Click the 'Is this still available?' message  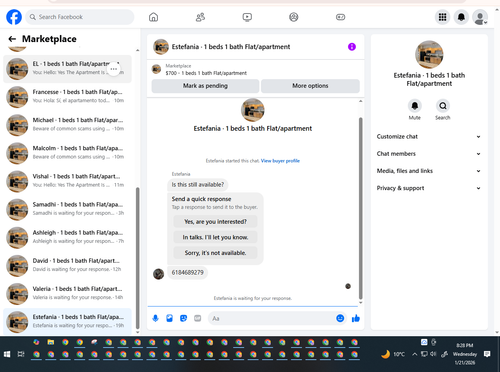(198, 185)
